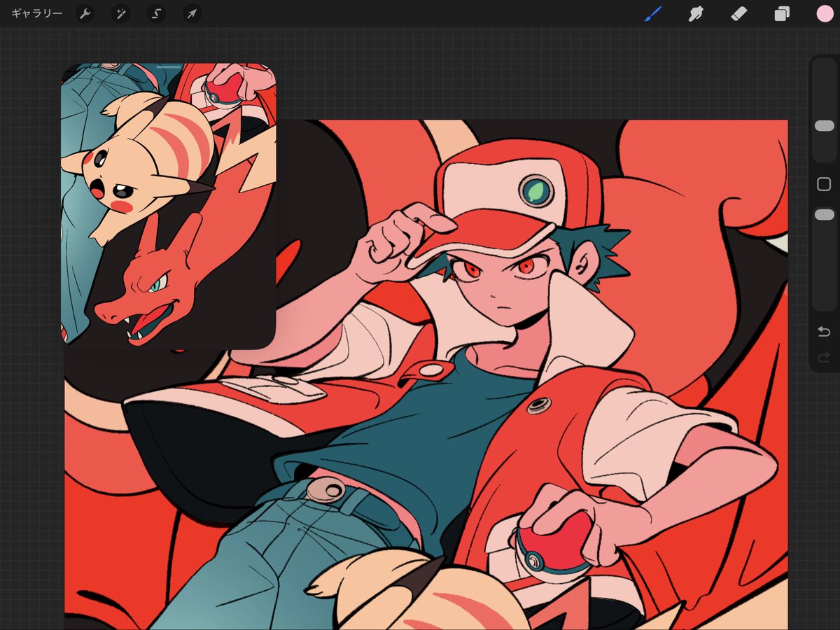Open the Actions wrench menu

click(x=85, y=14)
